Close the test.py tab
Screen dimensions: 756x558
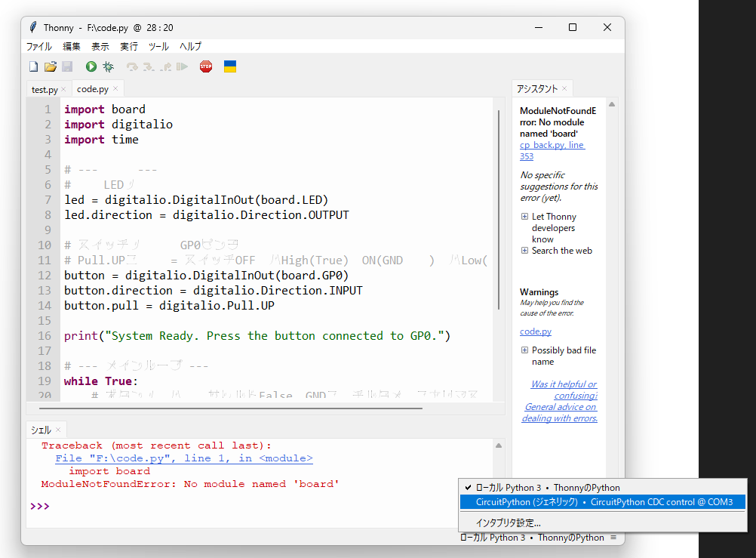[x=63, y=90]
